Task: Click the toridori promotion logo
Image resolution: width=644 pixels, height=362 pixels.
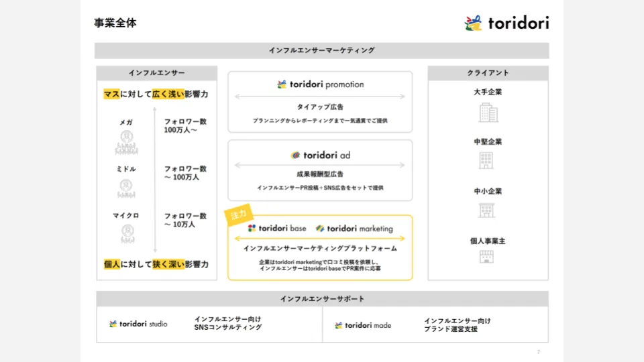Action: (x=320, y=84)
